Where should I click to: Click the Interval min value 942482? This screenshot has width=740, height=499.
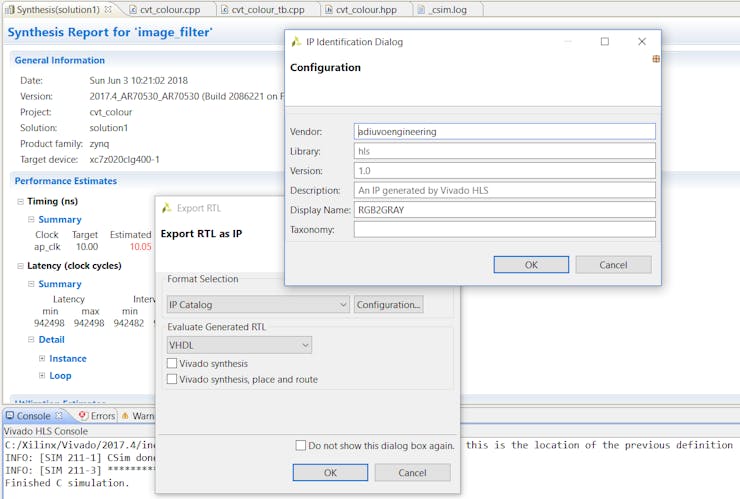129,323
